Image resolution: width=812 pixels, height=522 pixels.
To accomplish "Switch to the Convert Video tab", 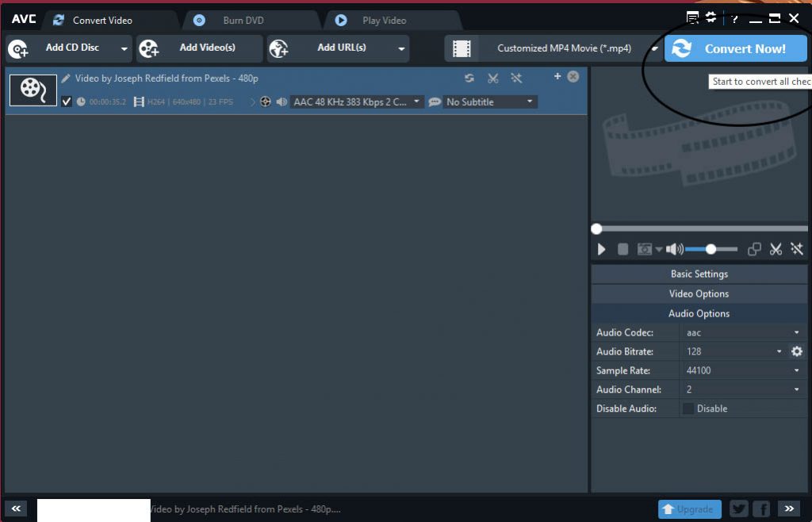I will pos(102,20).
